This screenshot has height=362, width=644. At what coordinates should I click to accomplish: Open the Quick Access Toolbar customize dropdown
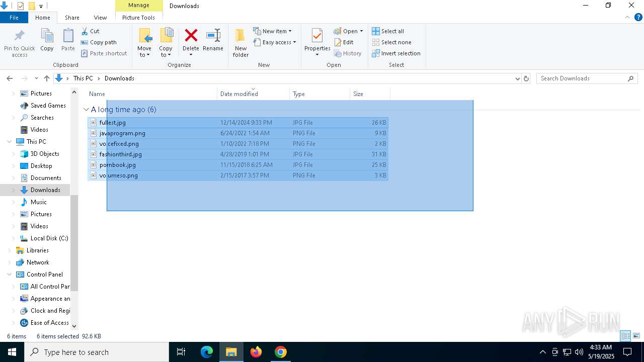(41, 6)
